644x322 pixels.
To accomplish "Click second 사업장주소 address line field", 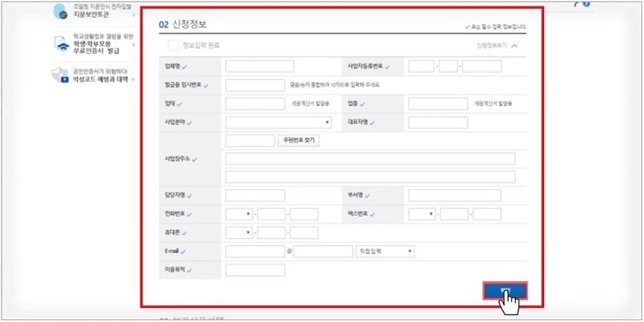I will click(370, 177).
